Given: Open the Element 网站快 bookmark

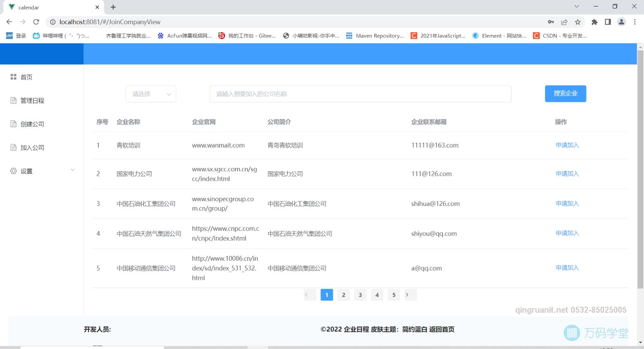Looking at the screenshot, I should [499, 35].
